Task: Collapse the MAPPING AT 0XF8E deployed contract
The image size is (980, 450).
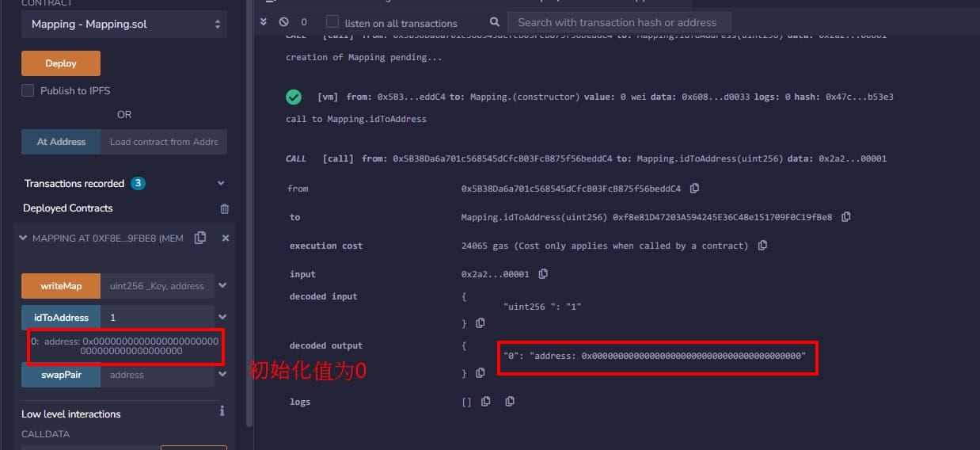Action: coord(23,238)
